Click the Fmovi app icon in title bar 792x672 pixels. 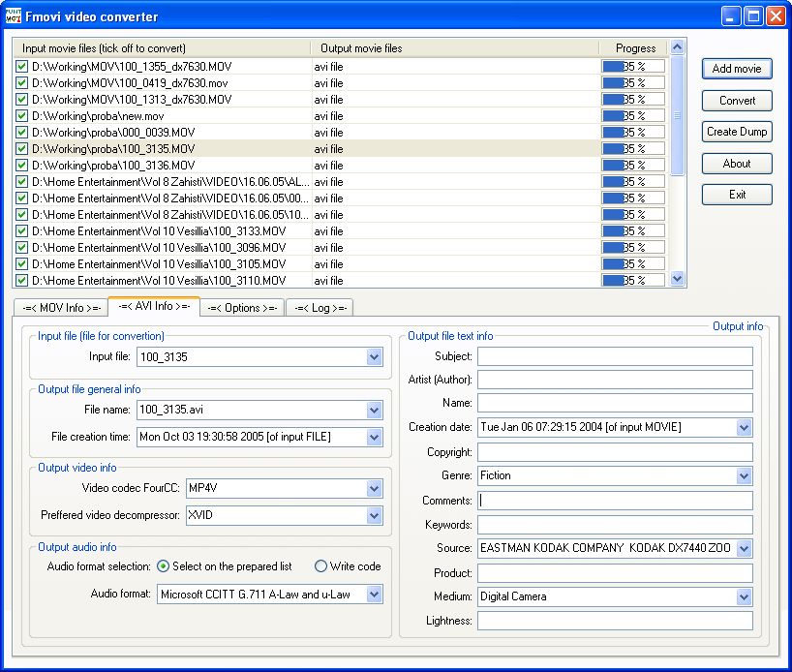(x=13, y=16)
